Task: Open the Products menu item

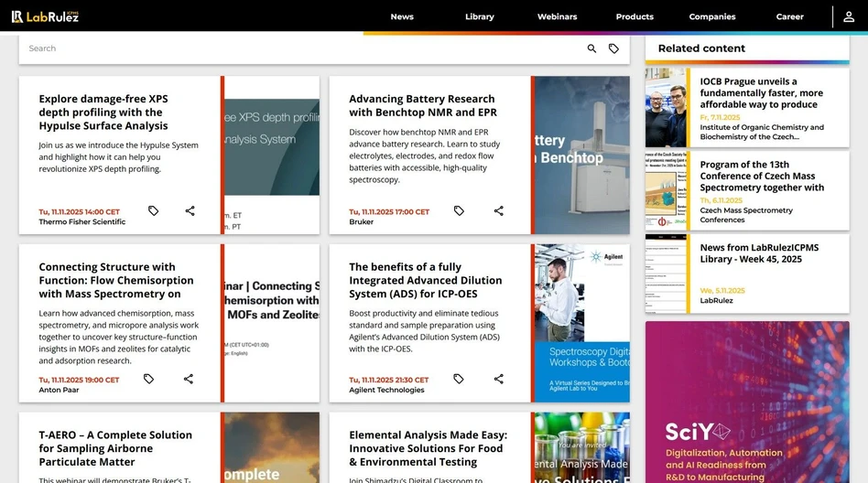Action: tap(635, 16)
